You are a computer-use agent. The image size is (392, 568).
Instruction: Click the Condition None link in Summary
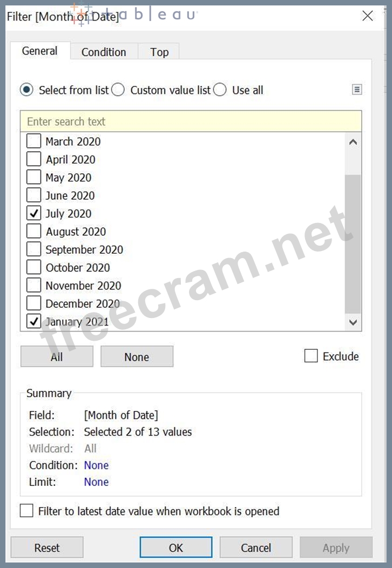[x=96, y=465]
